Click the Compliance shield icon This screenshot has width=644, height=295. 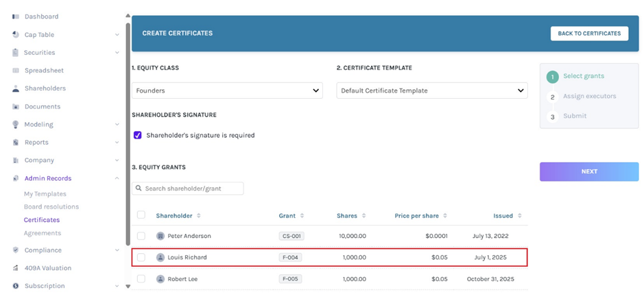pyautogui.click(x=15, y=250)
